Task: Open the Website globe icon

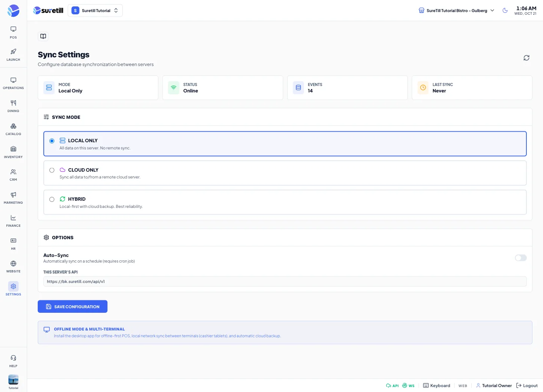Action: click(13, 263)
